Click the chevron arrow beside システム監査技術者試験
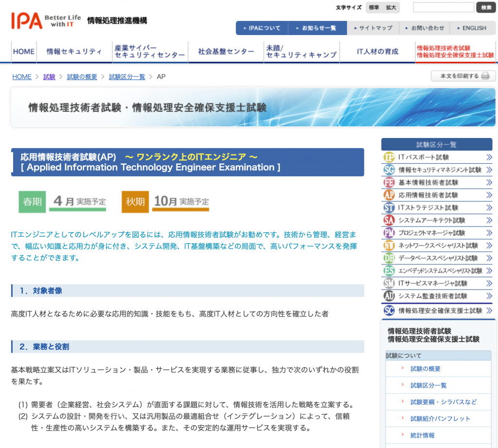498x448 pixels. (489, 296)
